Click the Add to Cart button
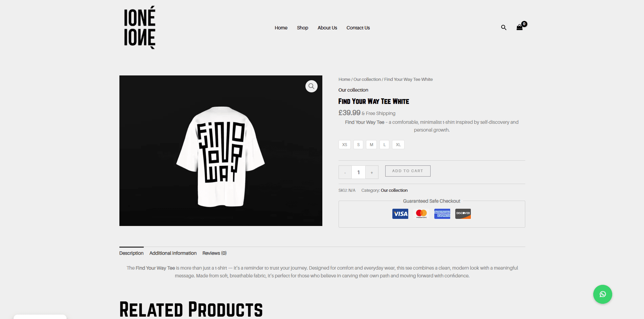The width and height of the screenshot is (644, 319). (x=408, y=171)
